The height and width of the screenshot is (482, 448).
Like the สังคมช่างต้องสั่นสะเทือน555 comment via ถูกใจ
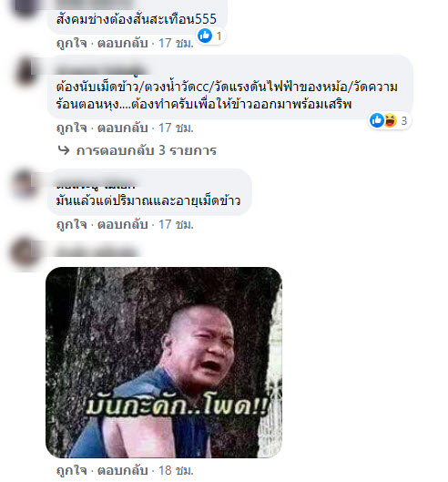tap(72, 43)
